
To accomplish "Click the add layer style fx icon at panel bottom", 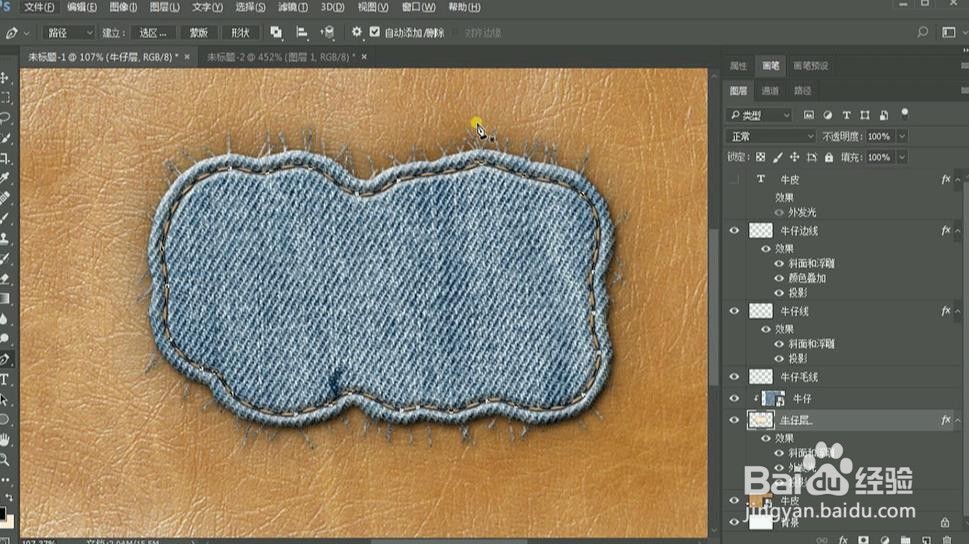I will click(x=843, y=540).
